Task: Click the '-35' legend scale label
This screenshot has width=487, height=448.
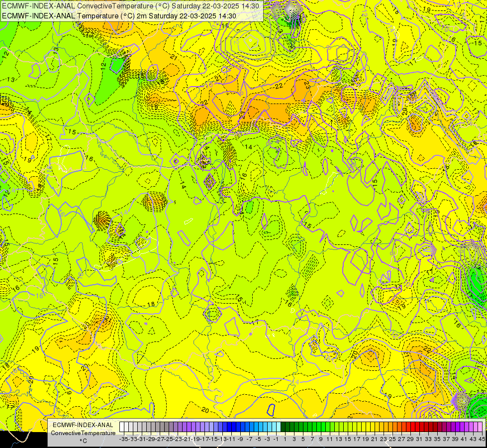Action: (124, 439)
